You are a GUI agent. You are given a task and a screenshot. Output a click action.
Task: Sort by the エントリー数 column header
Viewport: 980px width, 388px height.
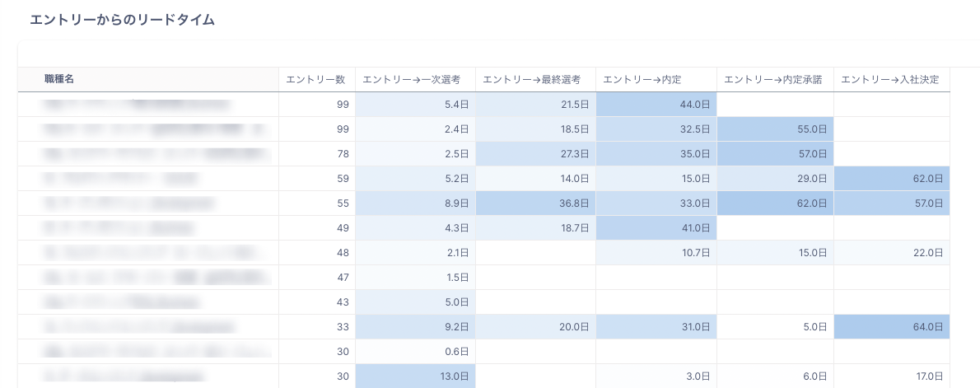315,79
